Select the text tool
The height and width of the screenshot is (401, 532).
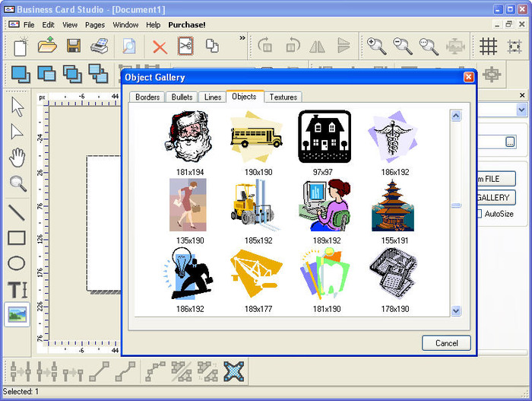click(x=17, y=290)
